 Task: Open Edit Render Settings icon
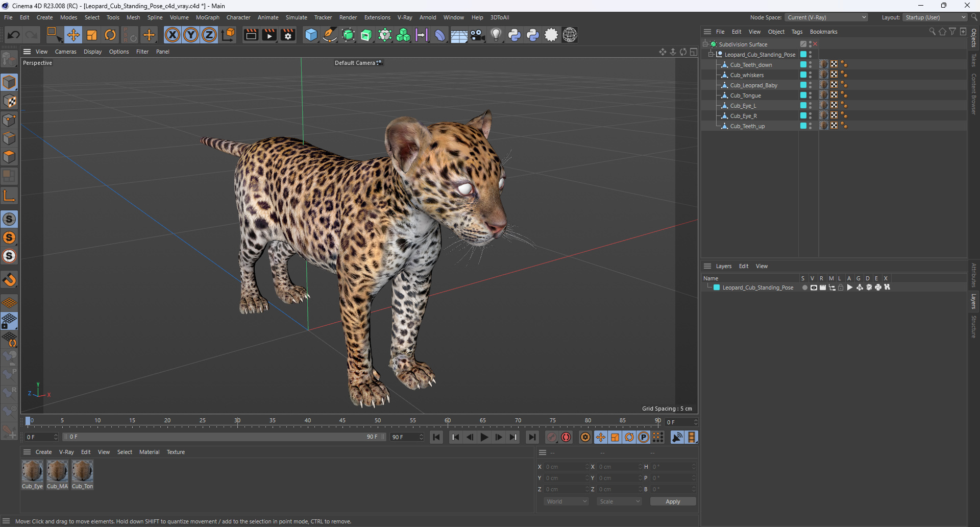[288, 35]
